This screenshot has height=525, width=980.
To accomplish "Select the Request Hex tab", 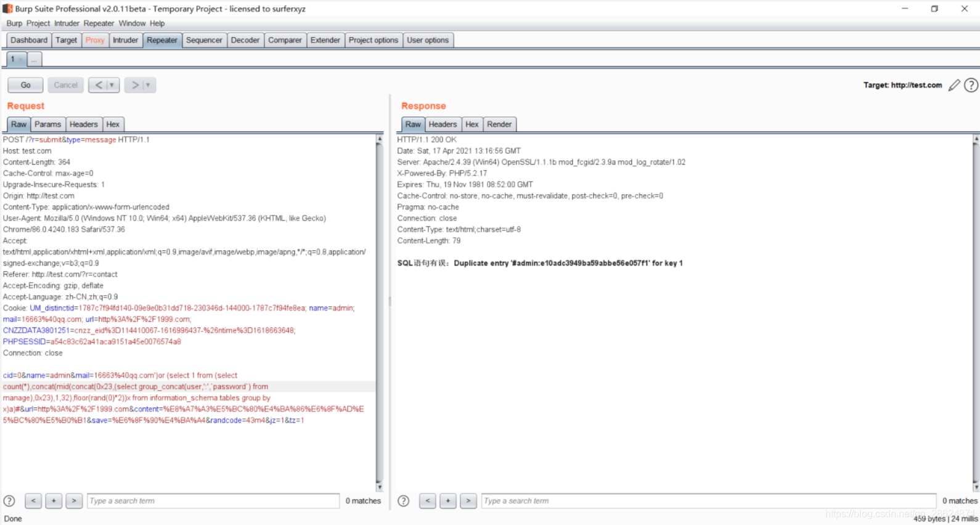I will click(113, 124).
